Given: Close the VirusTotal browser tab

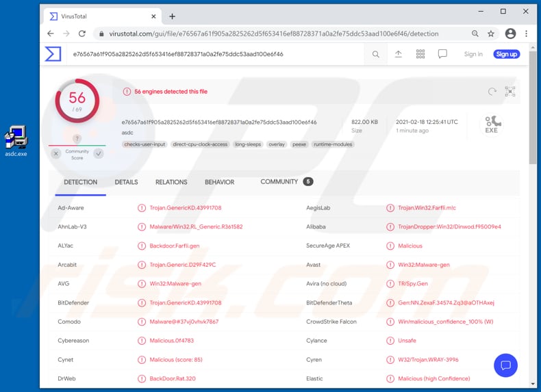Looking at the screenshot, I should (x=153, y=16).
